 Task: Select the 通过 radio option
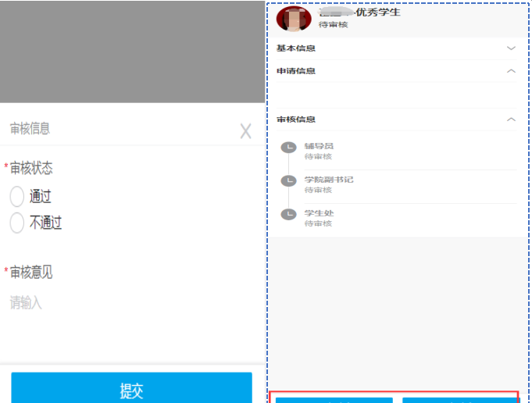click(x=17, y=197)
